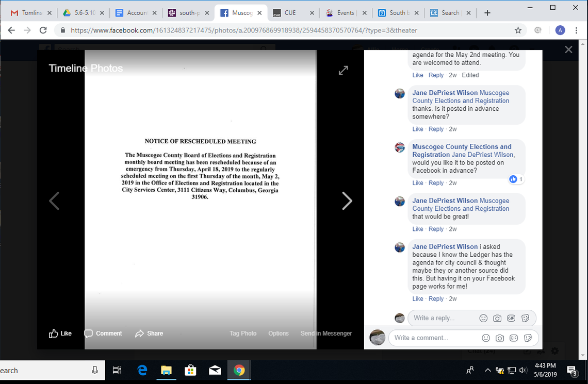Send the photo in Messenger
Screen dimensions: 588x384
pos(326,333)
